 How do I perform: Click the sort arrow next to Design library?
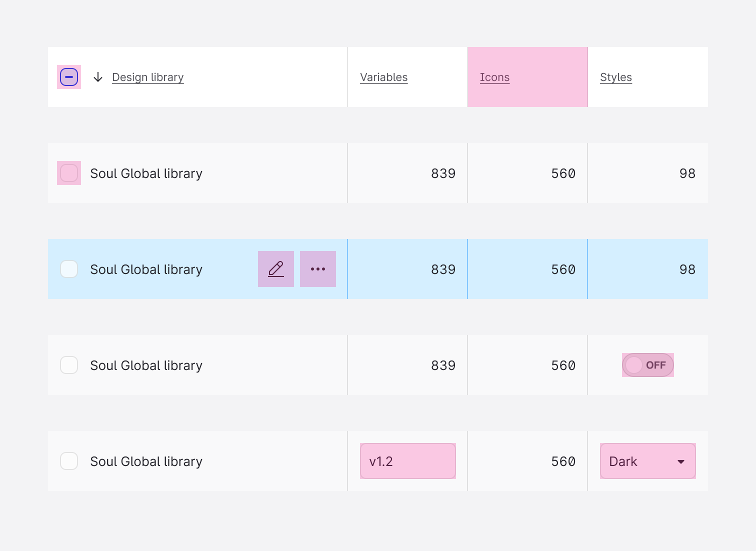pyautogui.click(x=98, y=77)
